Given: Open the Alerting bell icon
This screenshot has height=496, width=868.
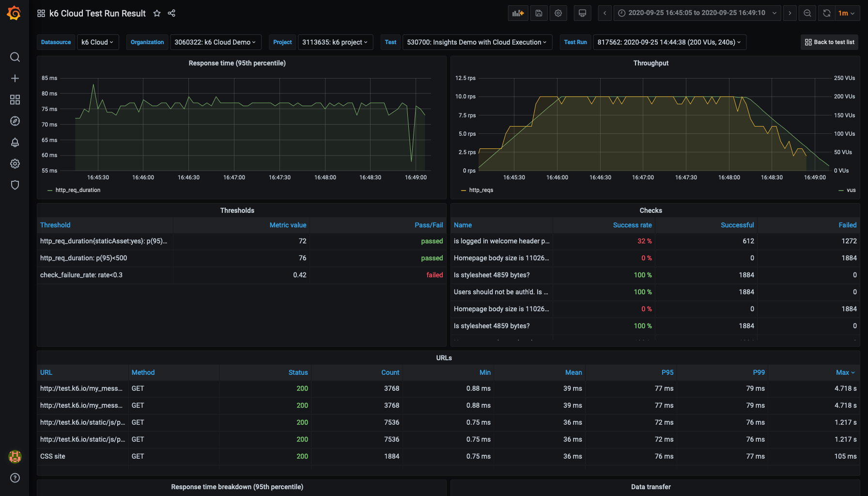Looking at the screenshot, I should tap(15, 143).
